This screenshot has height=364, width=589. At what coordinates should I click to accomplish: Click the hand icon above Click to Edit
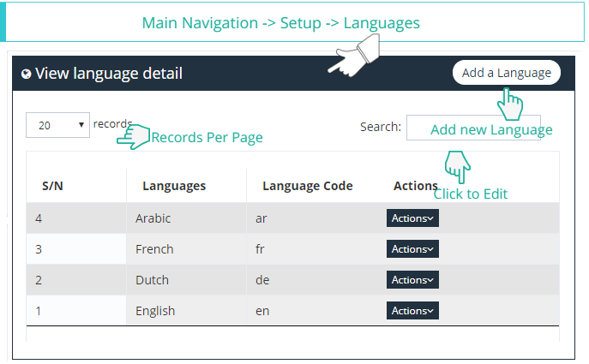pos(458,164)
